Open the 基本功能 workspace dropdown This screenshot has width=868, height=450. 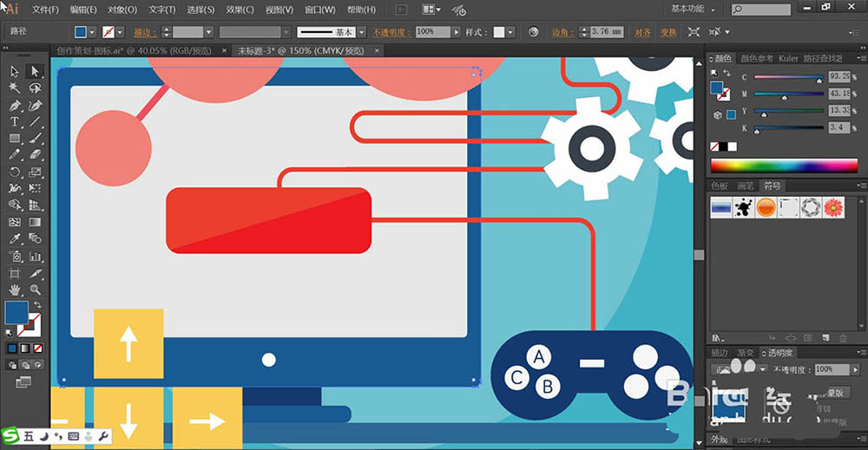[693, 9]
